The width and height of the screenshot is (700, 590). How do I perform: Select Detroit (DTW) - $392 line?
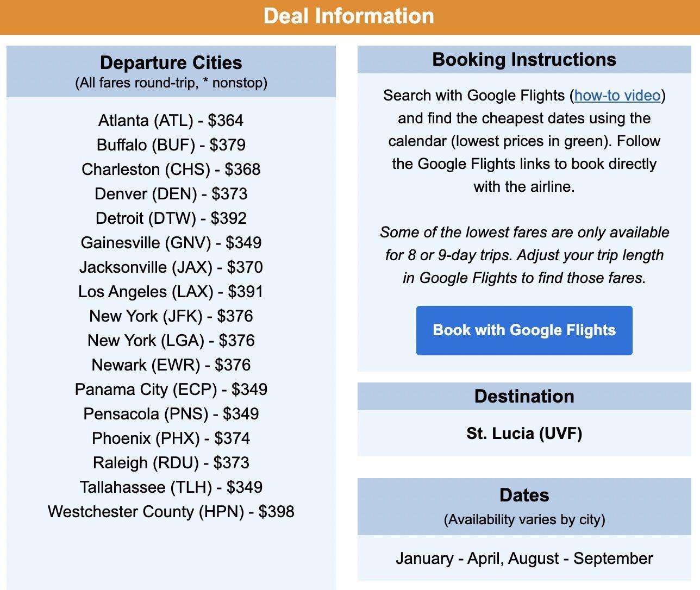point(171,218)
